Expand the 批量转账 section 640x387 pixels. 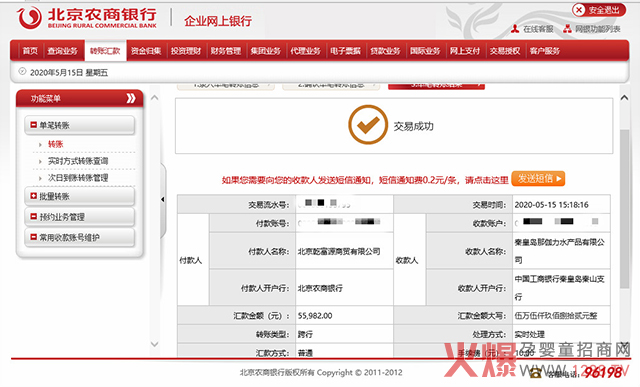(x=80, y=196)
